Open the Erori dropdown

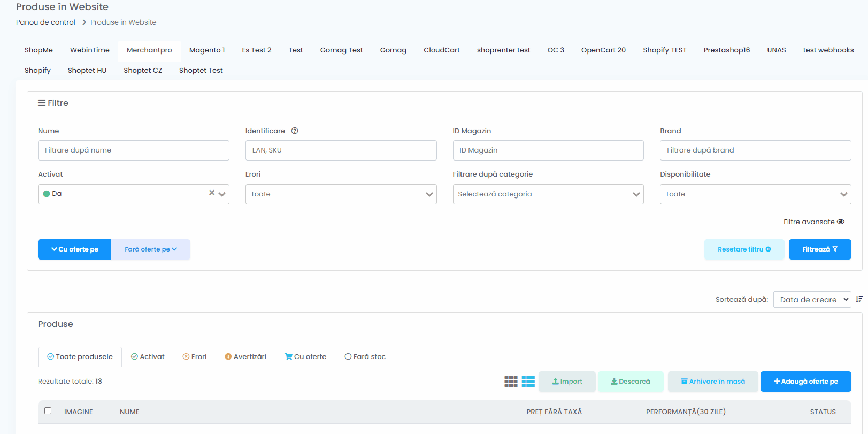341,194
